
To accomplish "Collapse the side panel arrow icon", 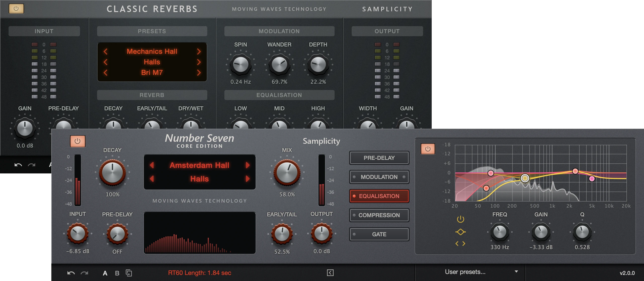I will pos(330,273).
